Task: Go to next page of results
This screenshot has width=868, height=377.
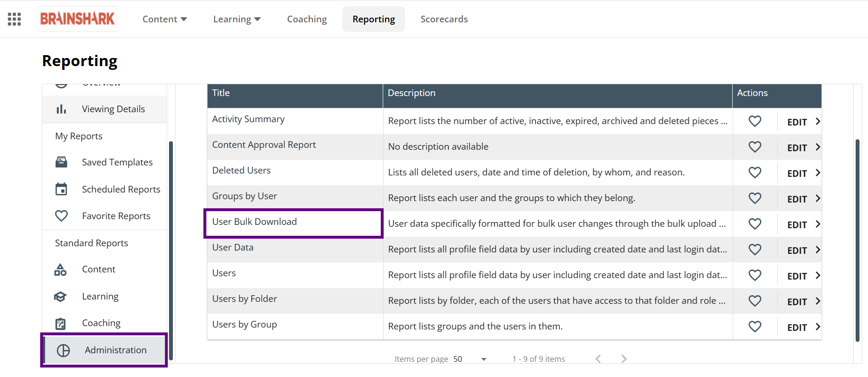Action: click(x=624, y=359)
